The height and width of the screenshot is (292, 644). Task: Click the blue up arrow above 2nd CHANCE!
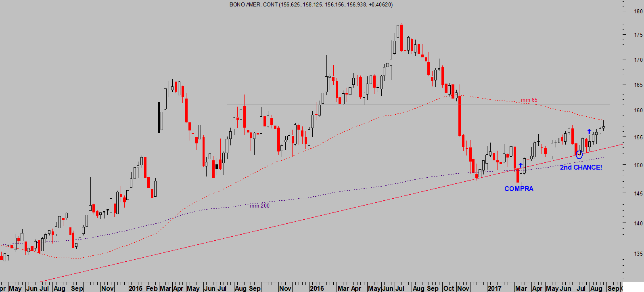coord(589,131)
